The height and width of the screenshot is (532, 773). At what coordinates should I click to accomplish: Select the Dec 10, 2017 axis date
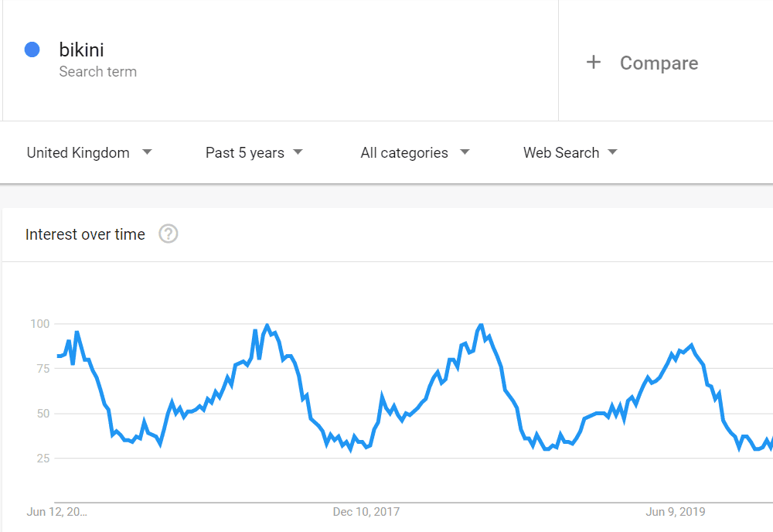tap(366, 512)
